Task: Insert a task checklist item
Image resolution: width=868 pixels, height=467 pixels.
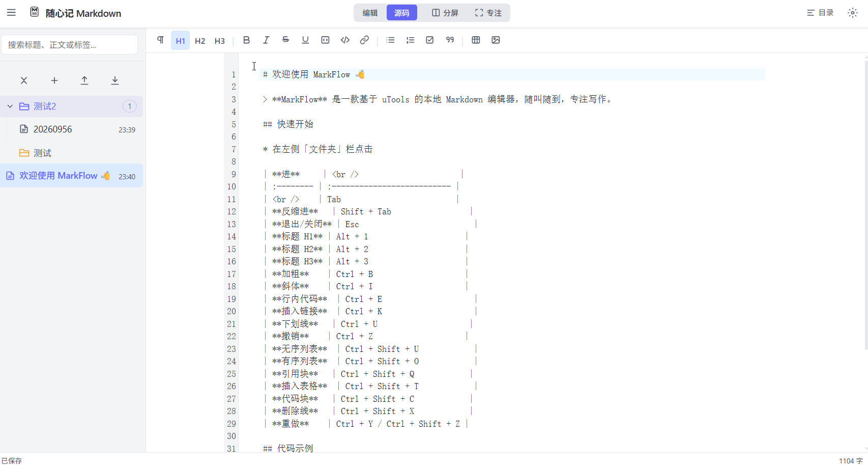Action: coord(430,40)
